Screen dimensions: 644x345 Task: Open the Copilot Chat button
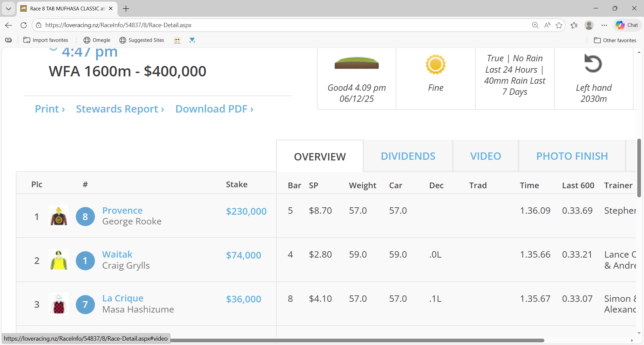pyautogui.click(x=627, y=25)
